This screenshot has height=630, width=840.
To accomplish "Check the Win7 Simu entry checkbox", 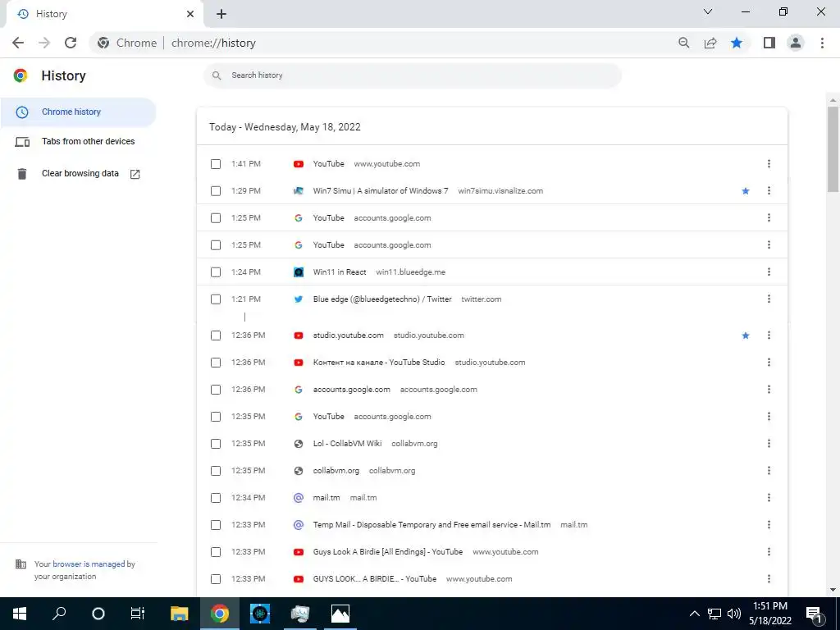I will (x=216, y=190).
